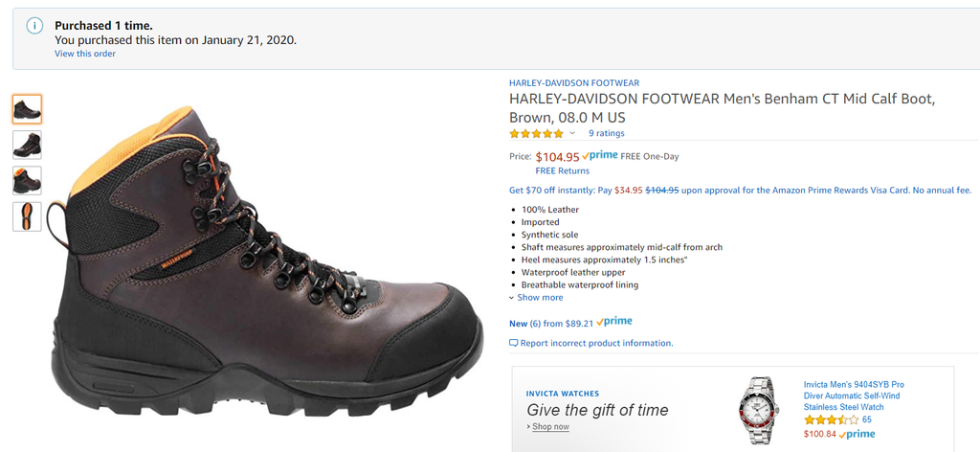Select the first boot thumbnail
This screenshot has height=452, width=980.
pos(27,109)
